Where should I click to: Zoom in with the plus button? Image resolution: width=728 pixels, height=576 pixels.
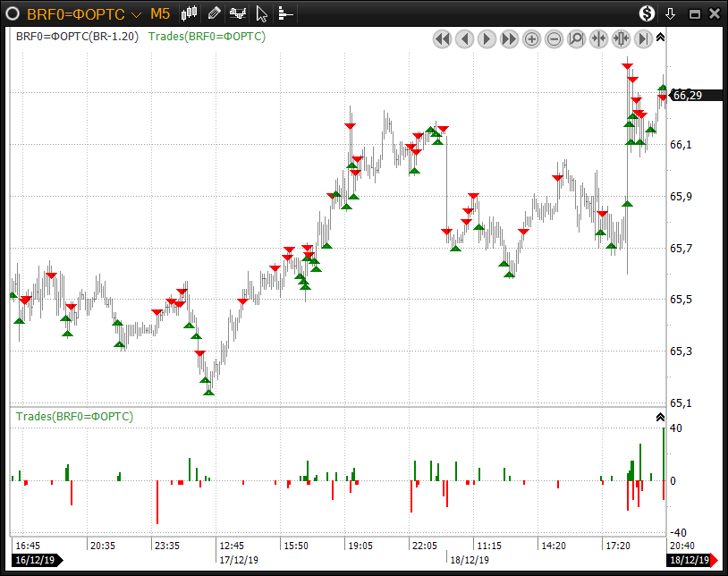(x=532, y=38)
